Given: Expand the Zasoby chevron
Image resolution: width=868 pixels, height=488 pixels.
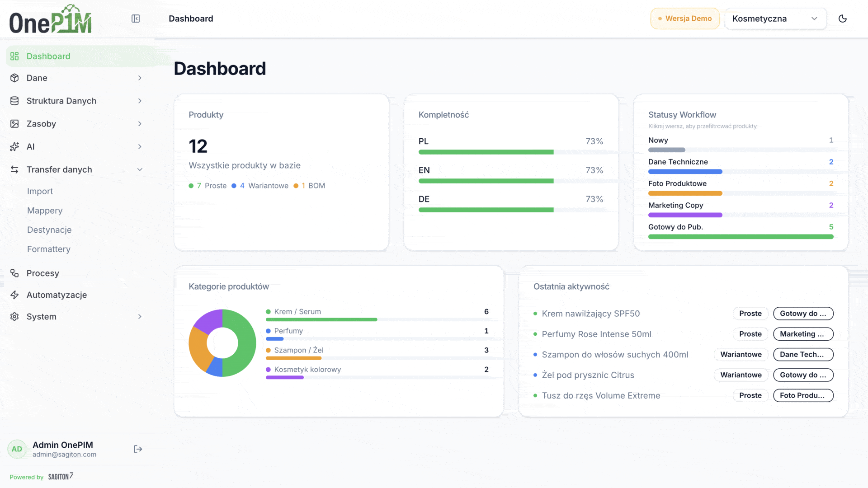Looking at the screenshot, I should (x=140, y=124).
